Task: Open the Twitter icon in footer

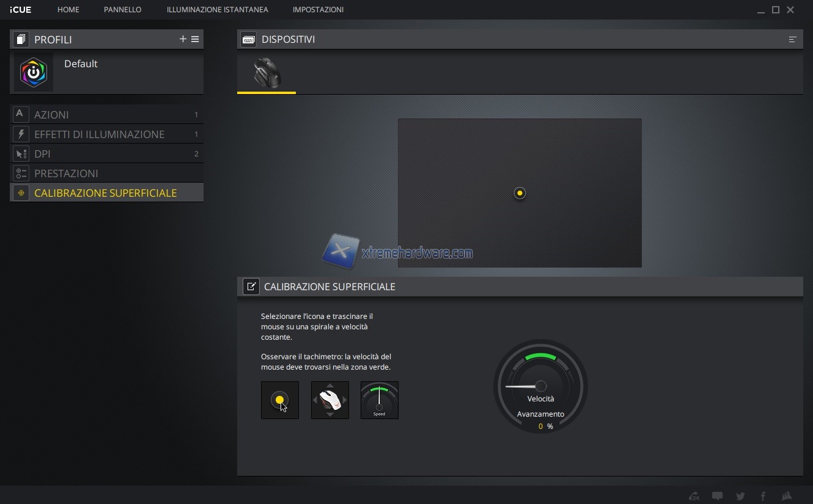Action: coord(740,496)
